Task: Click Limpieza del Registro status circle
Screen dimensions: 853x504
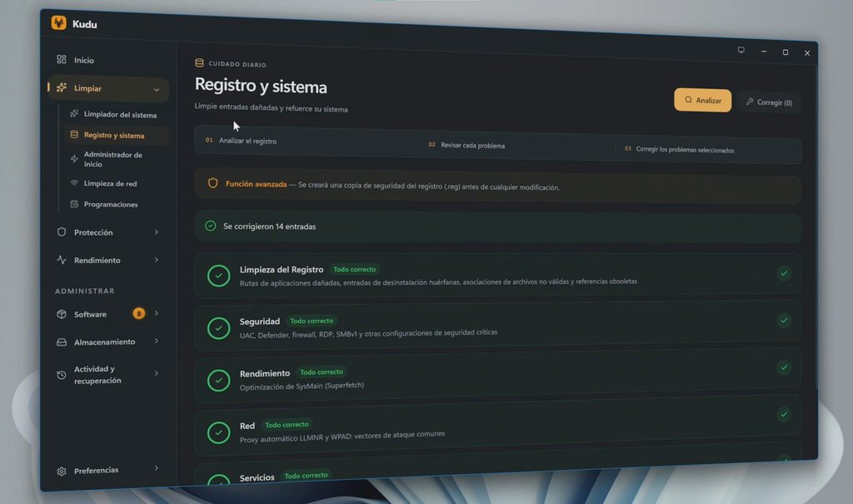Action: coord(219,276)
